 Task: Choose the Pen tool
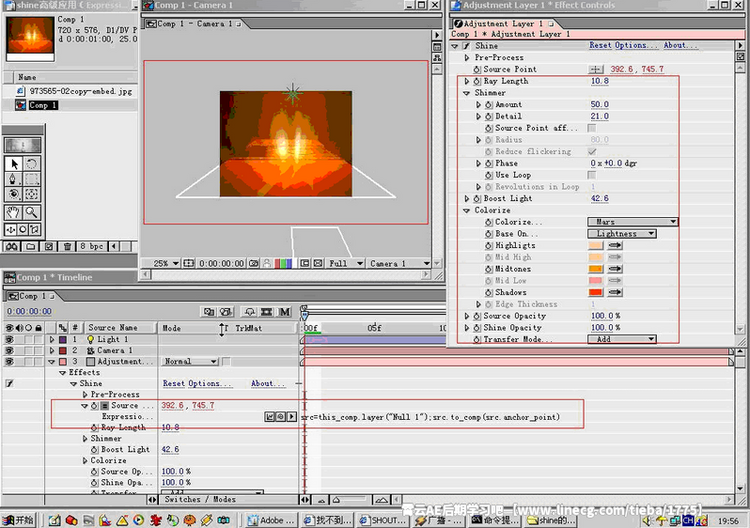[13, 179]
